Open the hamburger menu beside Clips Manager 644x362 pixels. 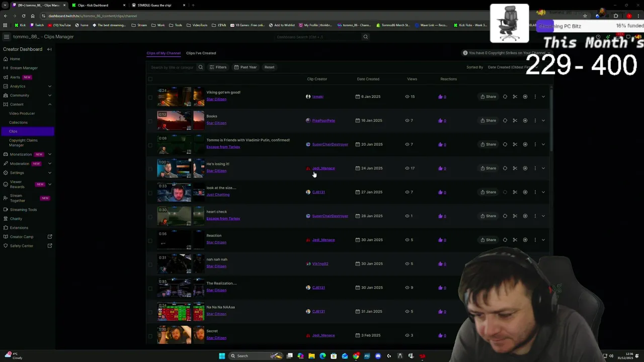click(x=6, y=37)
